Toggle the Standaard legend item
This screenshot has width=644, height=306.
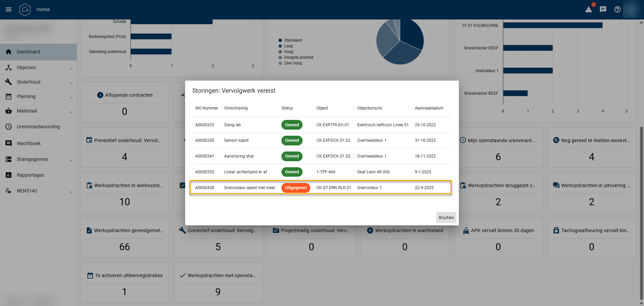[290, 40]
